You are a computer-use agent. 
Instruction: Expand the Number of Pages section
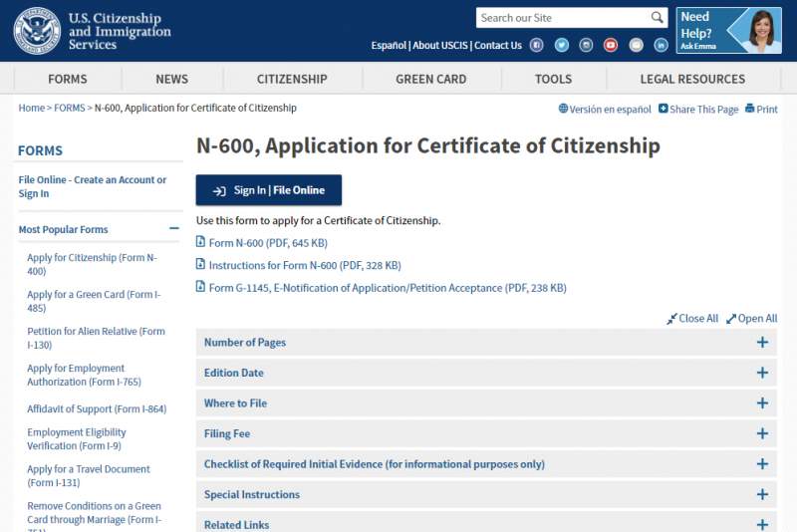point(762,343)
